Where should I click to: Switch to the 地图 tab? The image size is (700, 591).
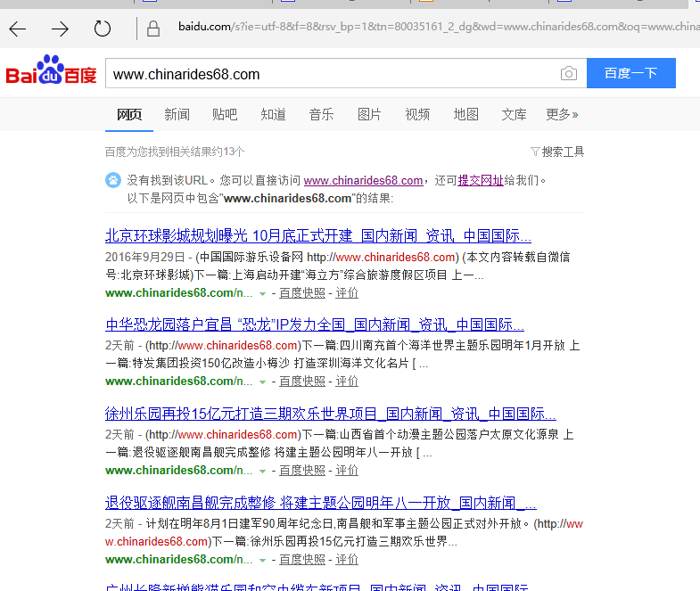pyautogui.click(x=465, y=115)
